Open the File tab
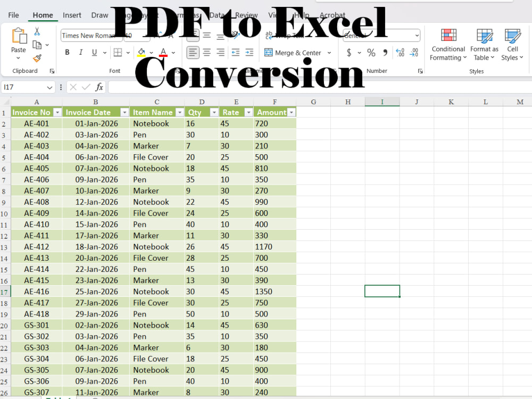The image size is (532, 399). pos(14,15)
